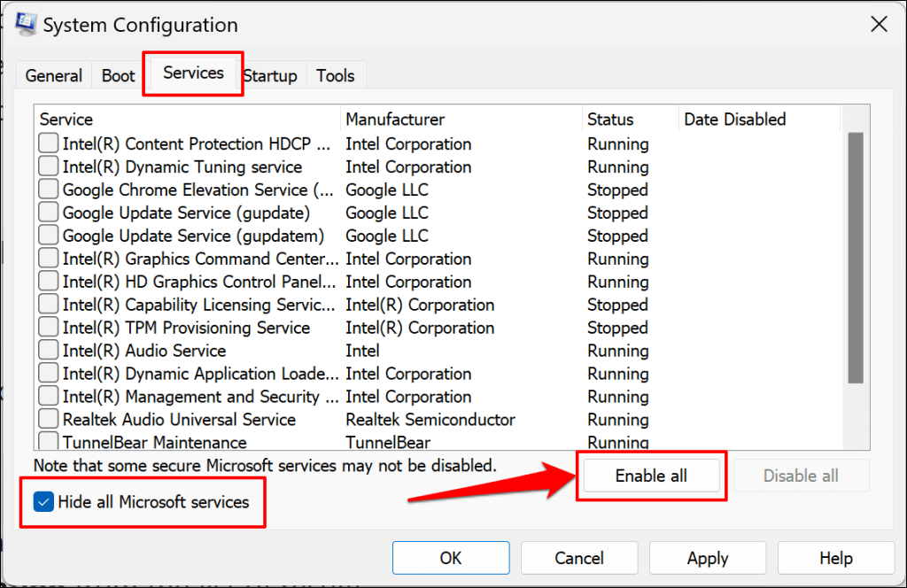Enable Intel(R) TPM Provisioning Service checkbox
This screenshot has width=907, height=588.
pos(49,328)
